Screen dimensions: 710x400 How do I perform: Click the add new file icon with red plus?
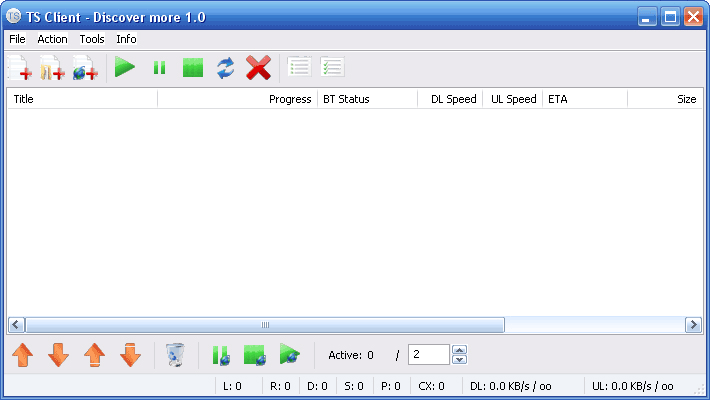tap(20, 68)
